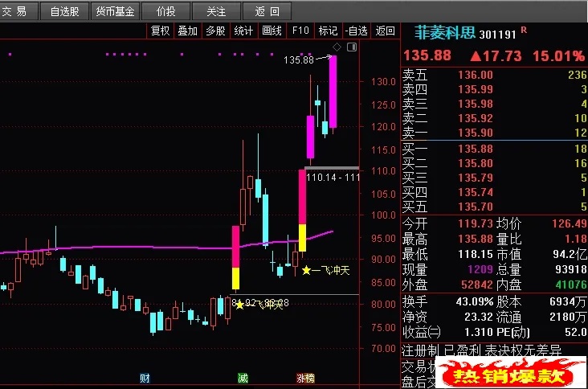The width and height of the screenshot is (588, 389).
Task: Open the 统计 tool
Action: pos(243,31)
